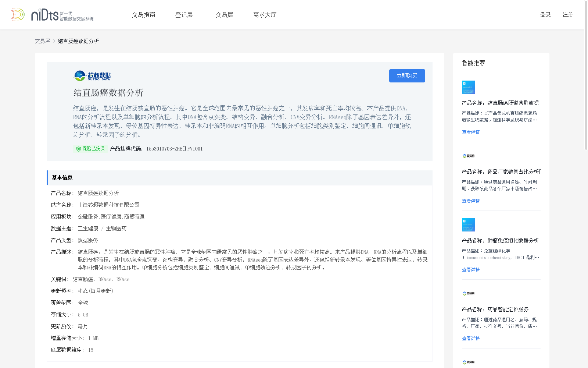View details for 药品厂家销售占比分析

[x=471, y=201]
